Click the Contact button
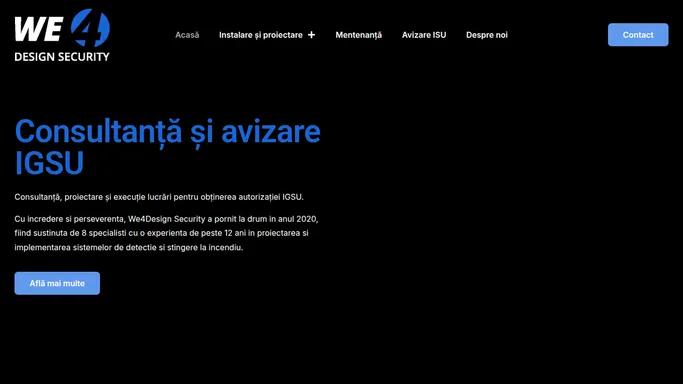This screenshot has height=384, width=683. [x=638, y=35]
